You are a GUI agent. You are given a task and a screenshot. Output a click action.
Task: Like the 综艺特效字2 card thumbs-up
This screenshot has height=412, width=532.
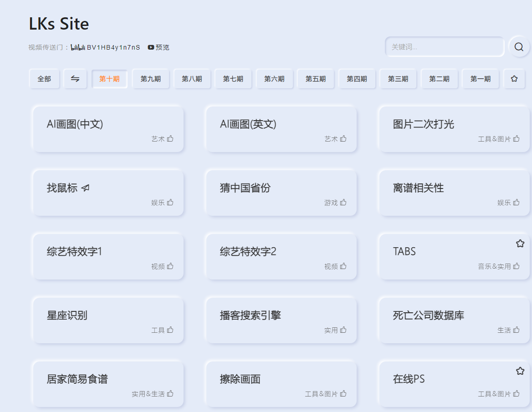click(343, 266)
